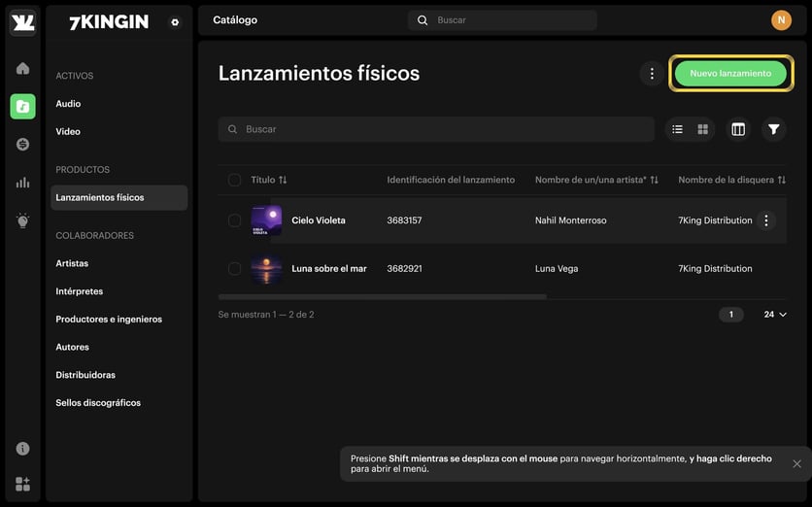Select the green catalog music icon
This screenshot has height=507, width=812.
(x=22, y=106)
